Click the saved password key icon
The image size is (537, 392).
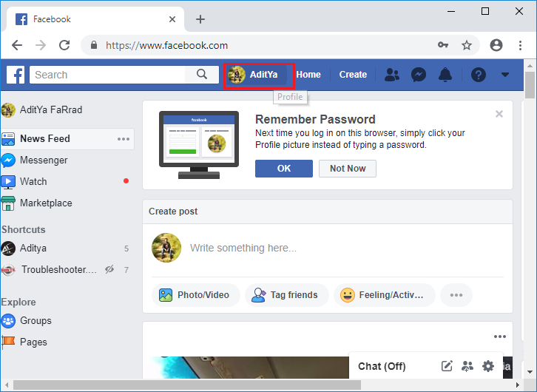coord(443,45)
